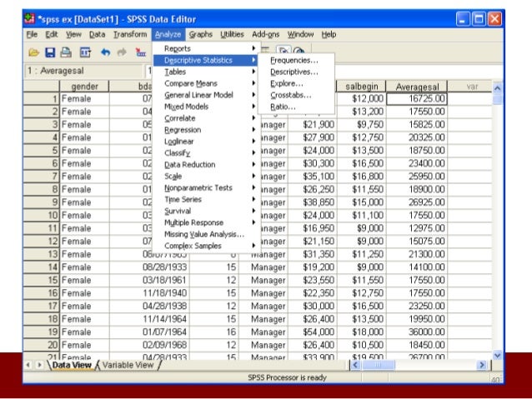Open the Data menu
The image size is (532, 399).
[x=97, y=34]
